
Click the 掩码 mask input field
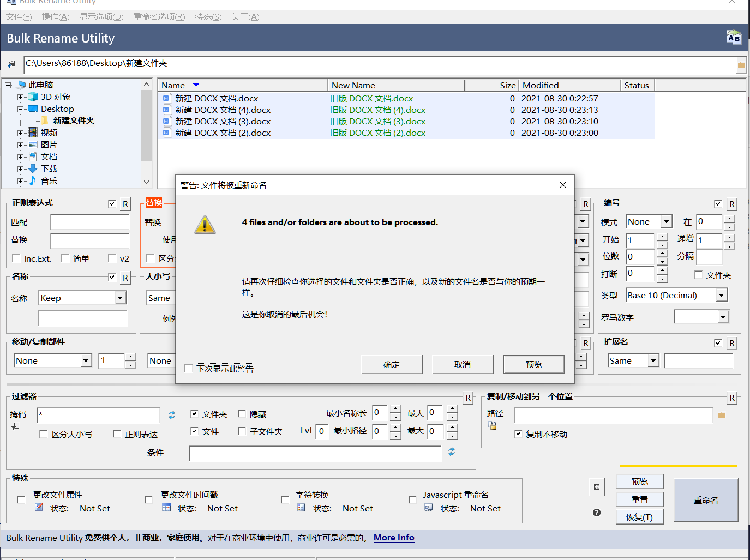point(98,415)
